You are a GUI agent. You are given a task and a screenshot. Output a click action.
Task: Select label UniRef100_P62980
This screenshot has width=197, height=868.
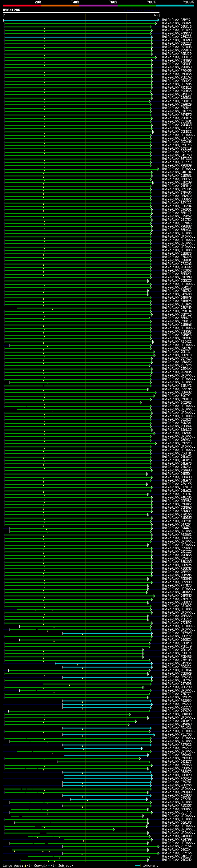click(x=177, y=700)
